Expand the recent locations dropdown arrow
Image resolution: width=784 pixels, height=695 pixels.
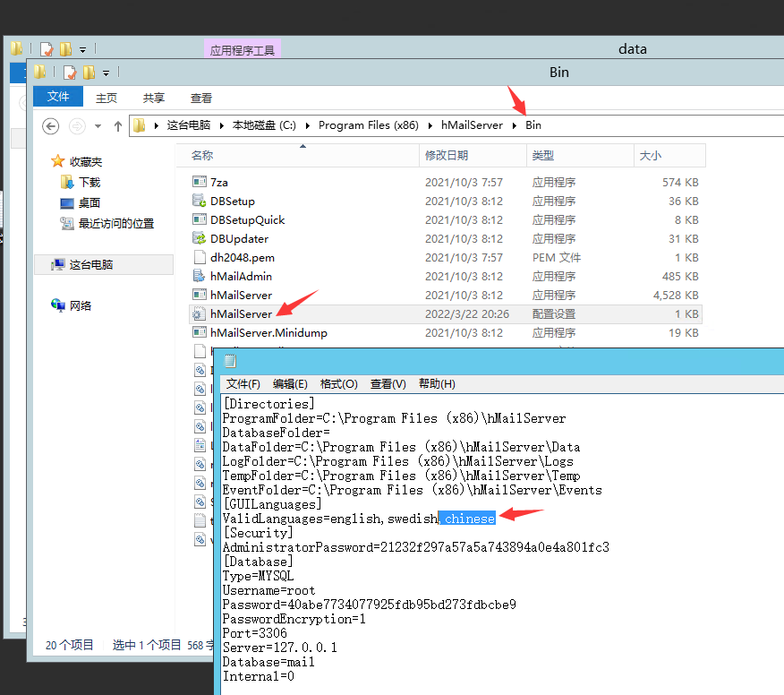(x=98, y=126)
